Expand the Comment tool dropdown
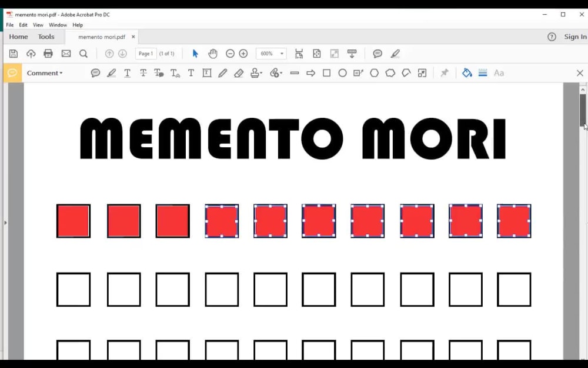The width and height of the screenshot is (588, 368). pos(45,73)
